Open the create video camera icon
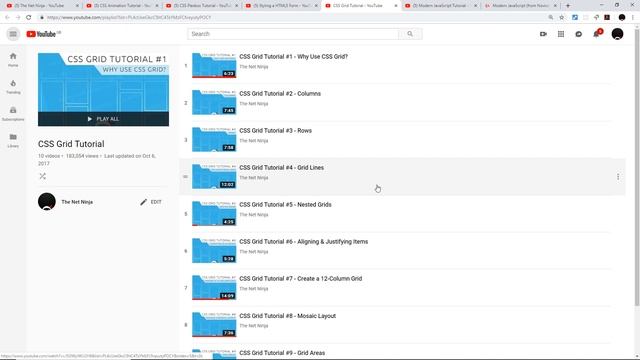The width and height of the screenshot is (640, 360). (543, 34)
